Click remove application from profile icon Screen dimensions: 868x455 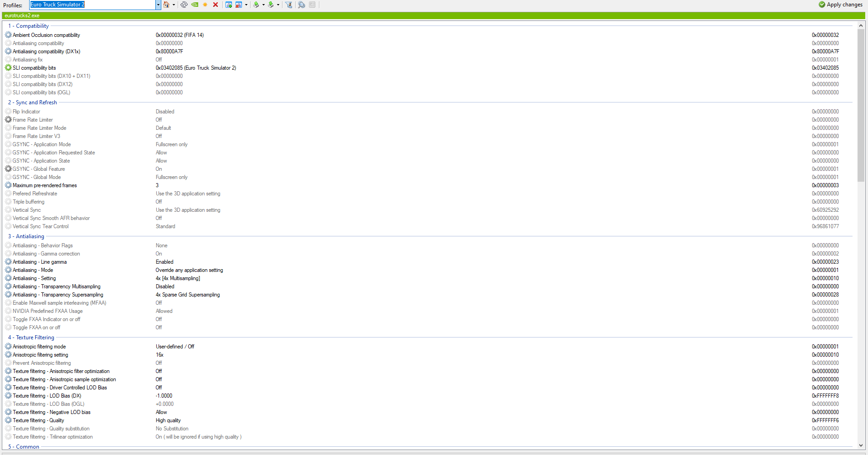(239, 5)
